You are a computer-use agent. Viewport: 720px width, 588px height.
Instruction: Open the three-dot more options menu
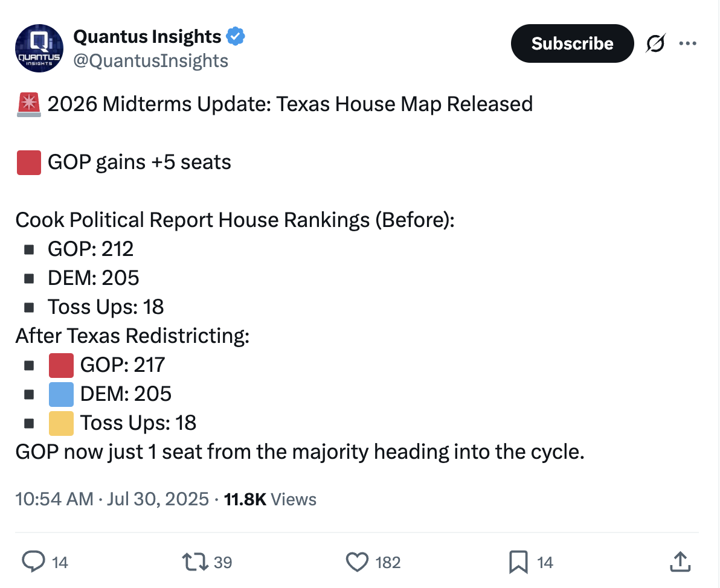click(x=687, y=43)
